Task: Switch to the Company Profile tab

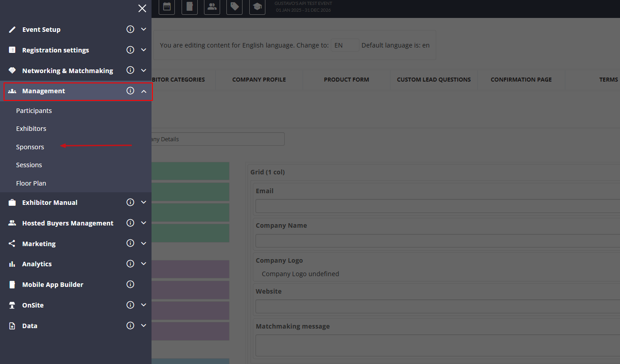Action: pos(259,80)
